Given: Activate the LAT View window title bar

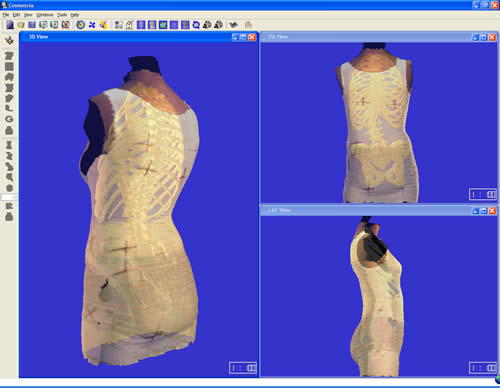Looking at the screenshot, I should pyautogui.click(x=365, y=210).
